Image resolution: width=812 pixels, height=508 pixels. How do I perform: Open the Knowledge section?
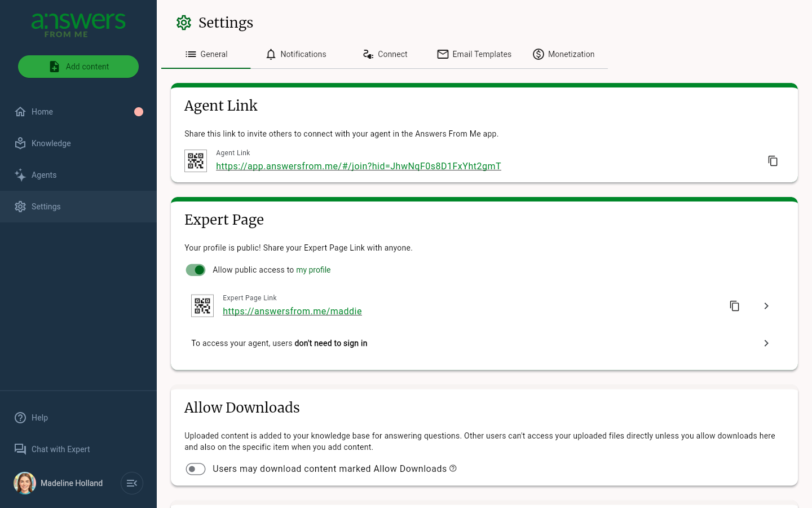78,143
